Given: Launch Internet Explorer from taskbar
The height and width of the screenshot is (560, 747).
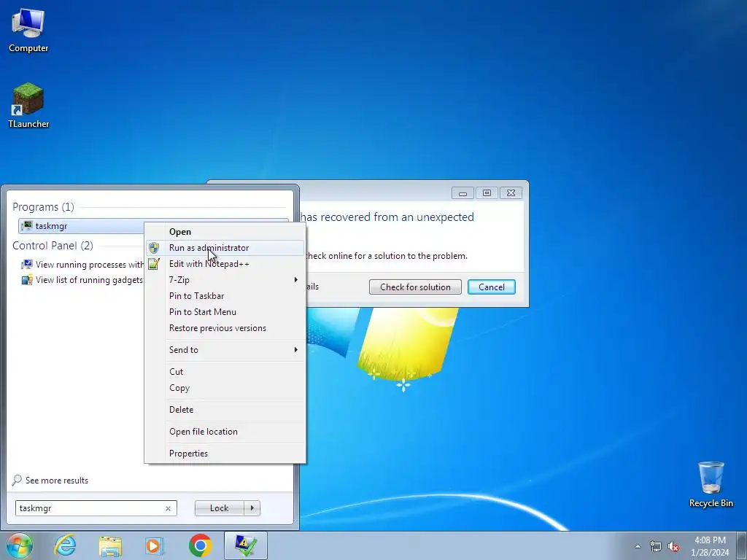Looking at the screenshot, I should 65,545.
